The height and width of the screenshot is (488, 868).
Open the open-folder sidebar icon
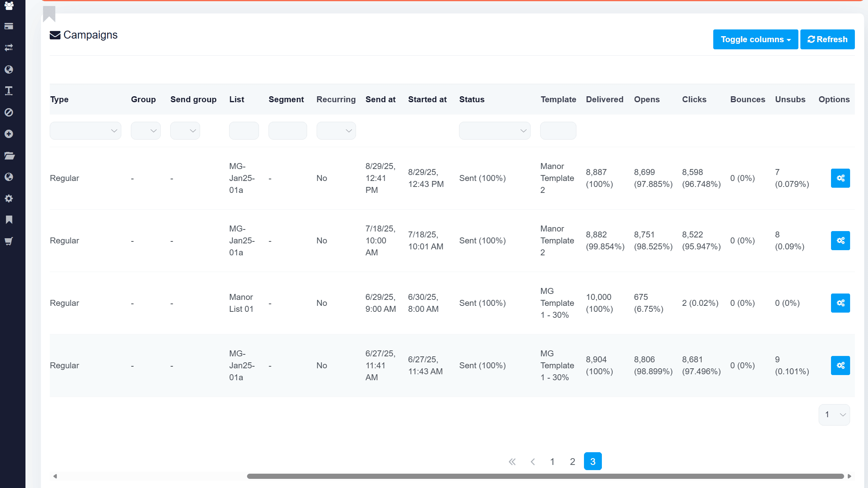(9, 156)
